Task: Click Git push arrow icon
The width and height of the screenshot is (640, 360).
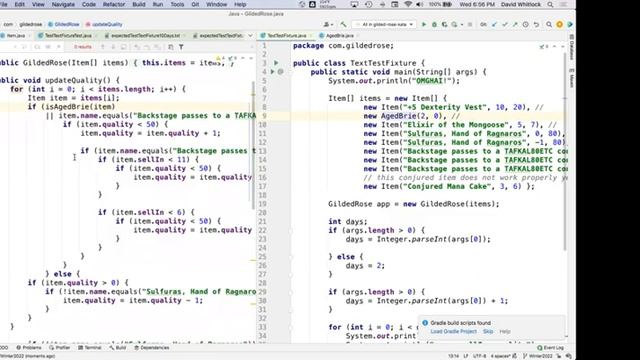Action: [x=515, y=24]
